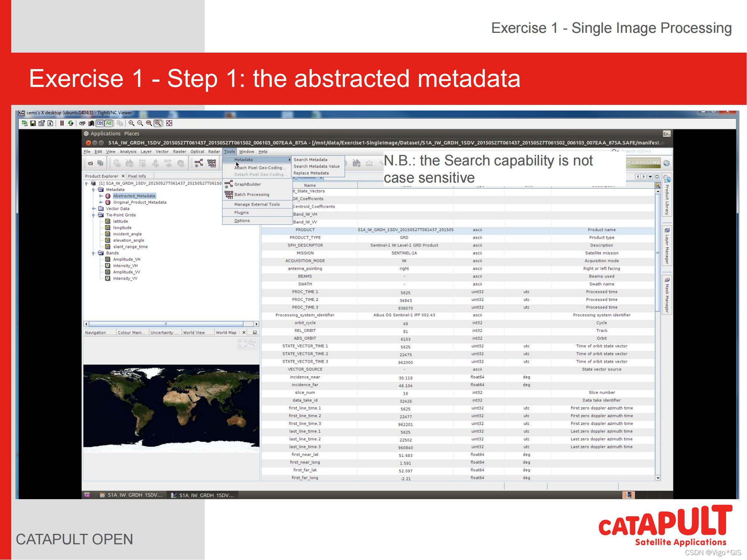Click TightVNC new connection icon
Viewport: 747px width, 560px height.
click(24, 123)
